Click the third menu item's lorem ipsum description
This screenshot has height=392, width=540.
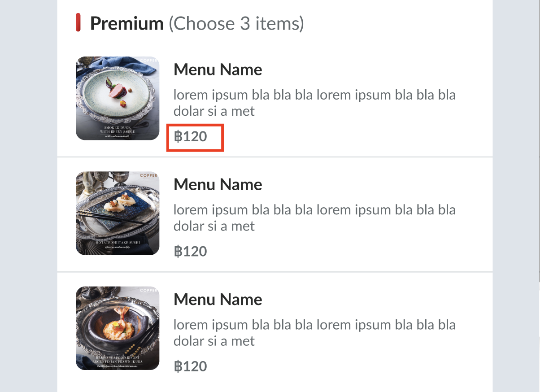[x=314, y=332]
